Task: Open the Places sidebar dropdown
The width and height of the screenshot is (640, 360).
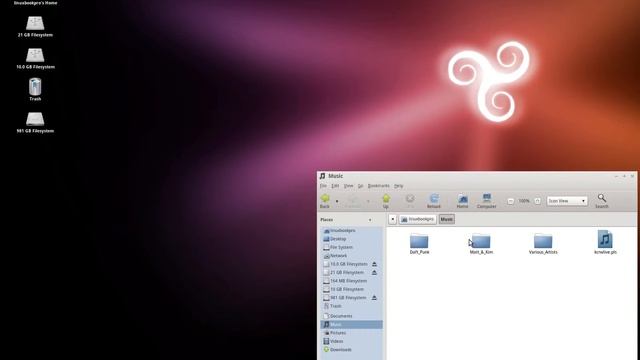Action: [370, 220]
